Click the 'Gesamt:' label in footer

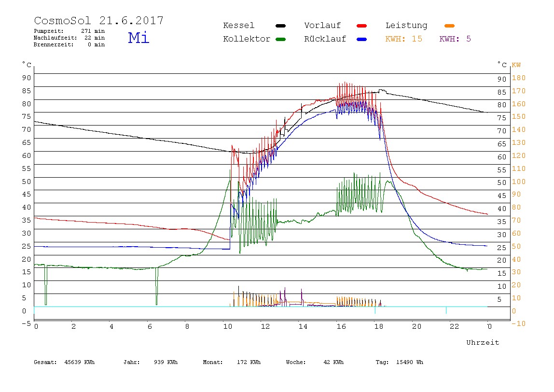pos(45,362)
